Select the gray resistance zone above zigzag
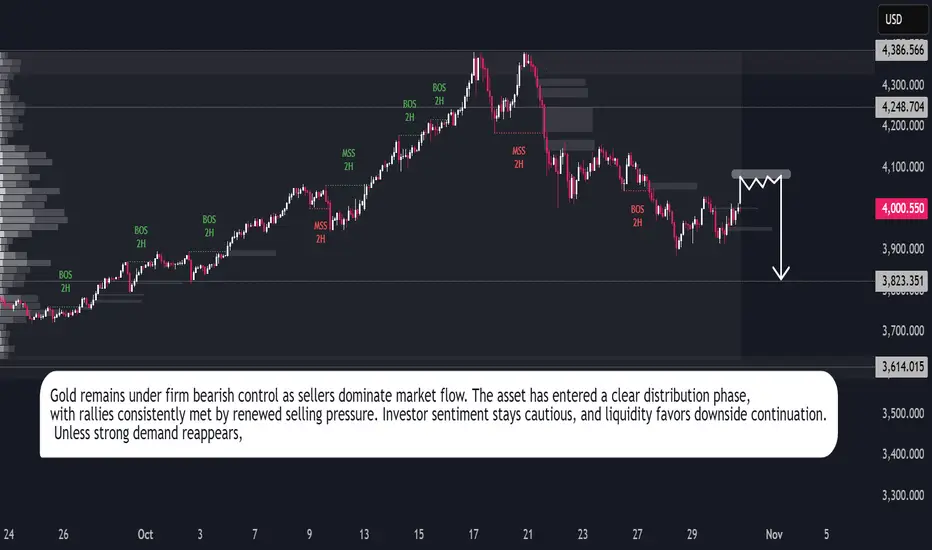The height and width of the screenshot is (550, 932). (762, 174)
